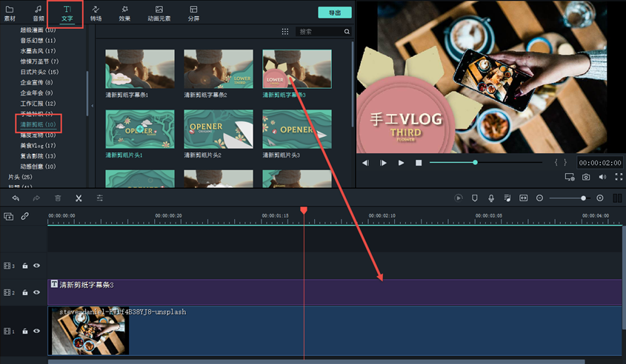Open the 效果 effects tab
This screenshot has height=364, width=626.
click(124, 13)
